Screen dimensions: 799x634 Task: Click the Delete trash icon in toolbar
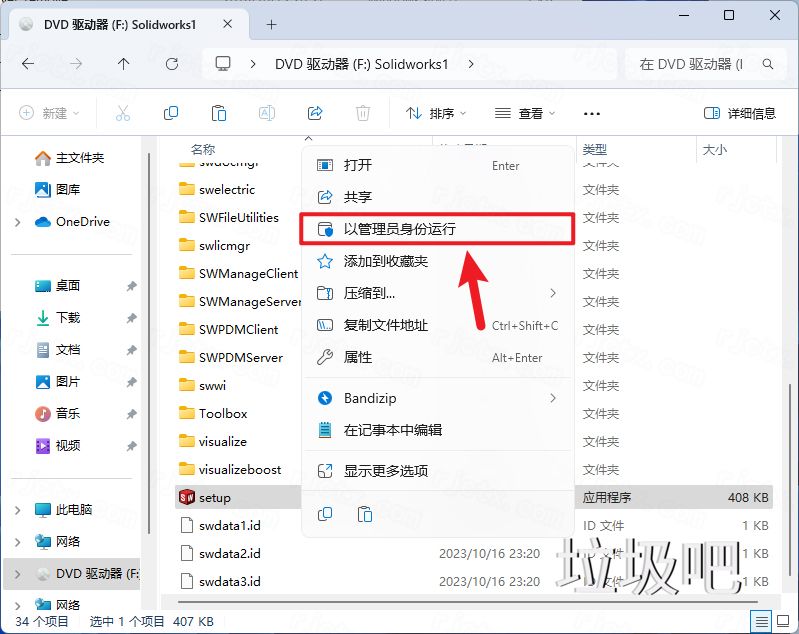coord(363,113)
